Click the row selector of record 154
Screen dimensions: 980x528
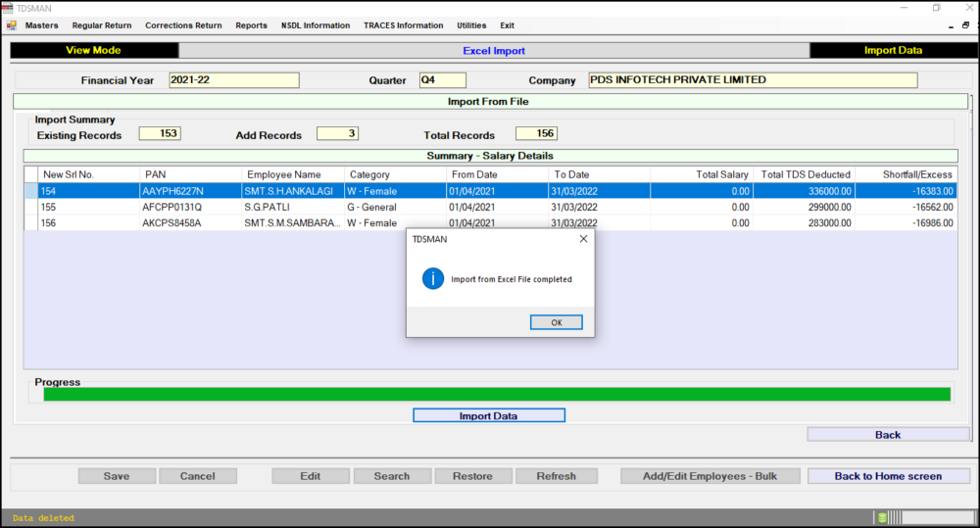point(30,191)
